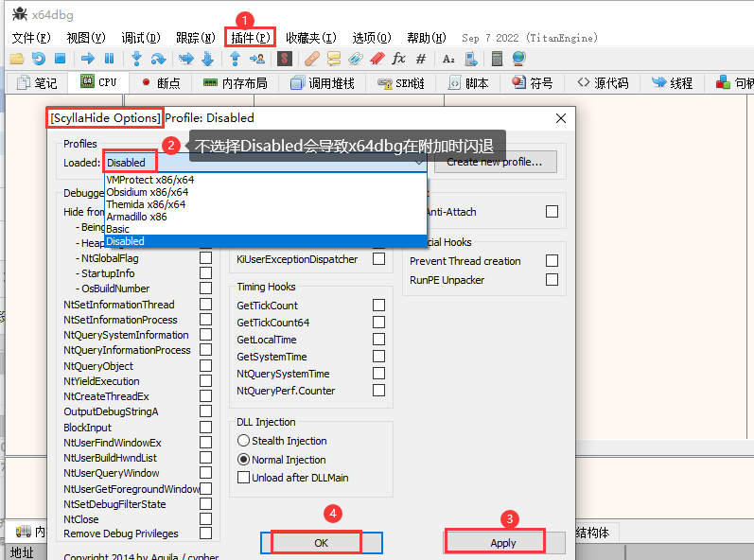Toggle the NtSetInformationThread checkbox
Viewport: 754px width, 560px height.
point(206,305)
